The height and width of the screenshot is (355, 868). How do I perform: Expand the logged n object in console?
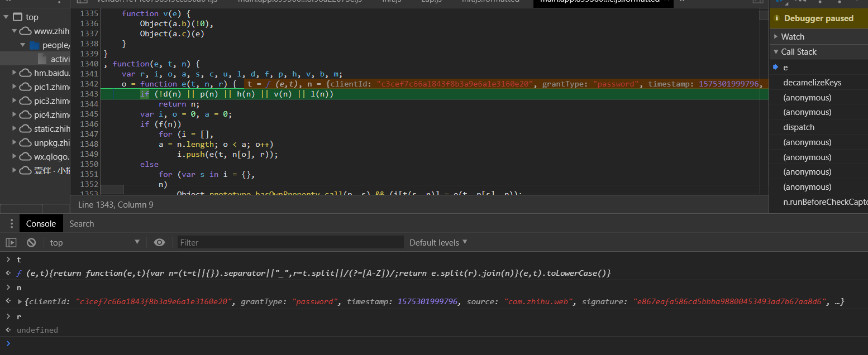click(20, 301)
